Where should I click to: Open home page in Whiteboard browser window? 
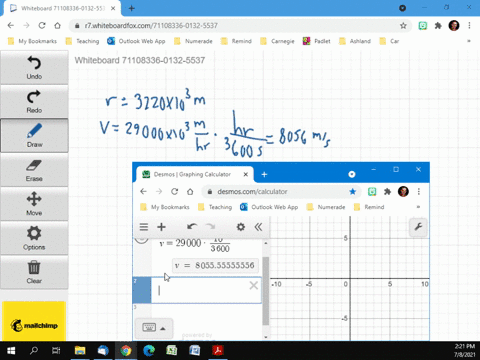(57, 26)
